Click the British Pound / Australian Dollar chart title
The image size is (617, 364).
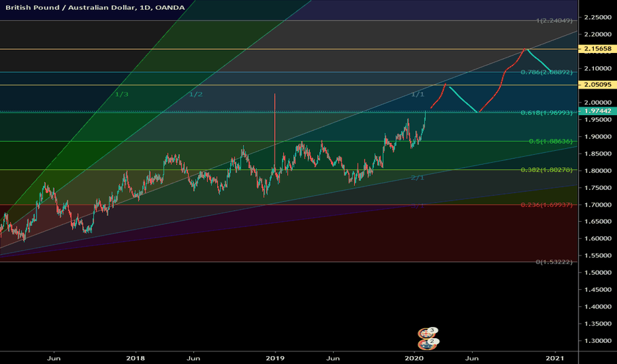tap(95, 7)
